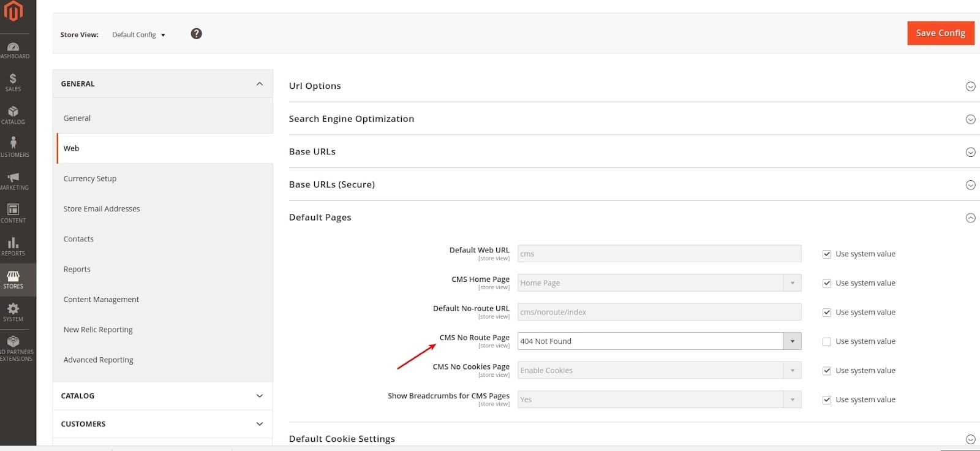The width and height of the screenshot is (980, 451).
Task: Toggle Use system value for CMS Home Page
Action: pos(827,283)
